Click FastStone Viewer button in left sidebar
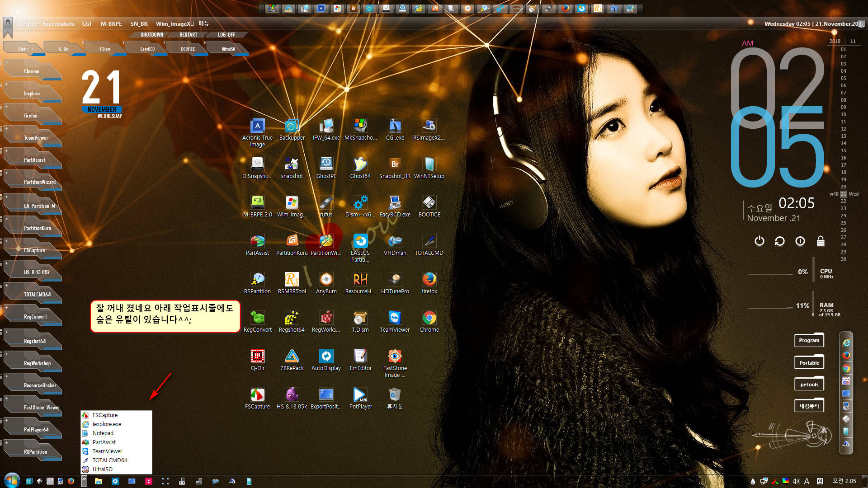 (34, 407)
